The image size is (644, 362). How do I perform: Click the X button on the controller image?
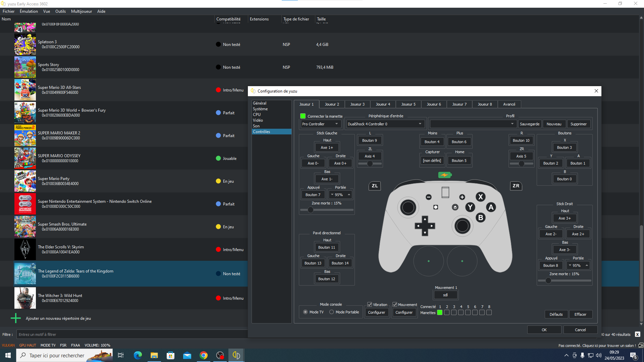[480, 197]
